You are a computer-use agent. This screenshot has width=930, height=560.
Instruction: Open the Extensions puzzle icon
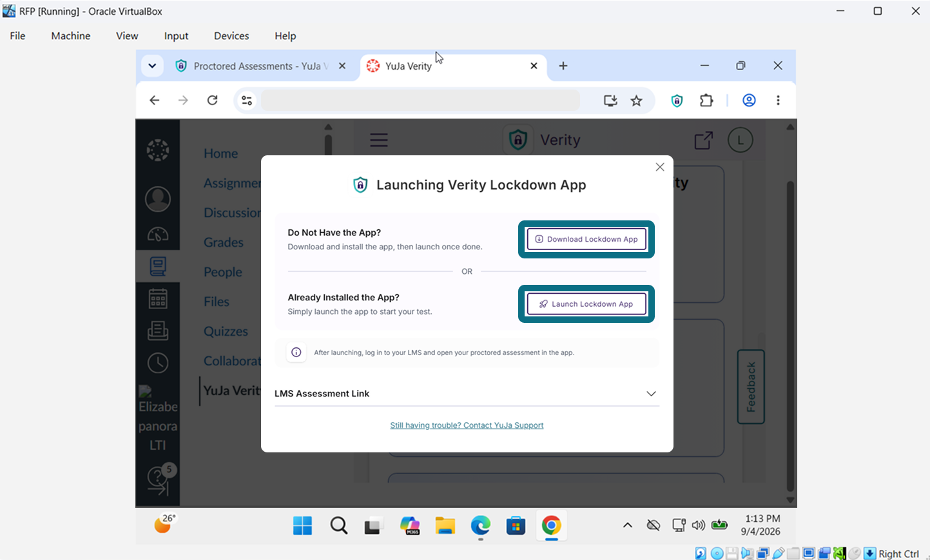pos(706,100)
